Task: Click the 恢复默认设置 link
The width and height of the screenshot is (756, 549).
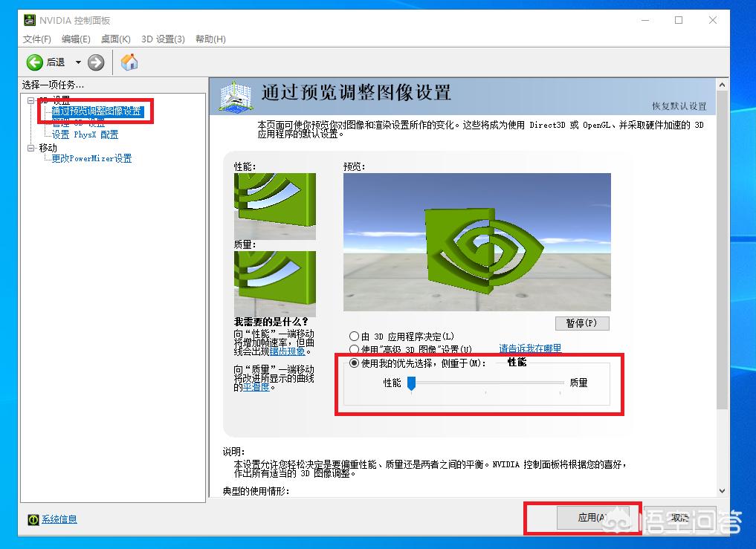Action: coord(679,106)
